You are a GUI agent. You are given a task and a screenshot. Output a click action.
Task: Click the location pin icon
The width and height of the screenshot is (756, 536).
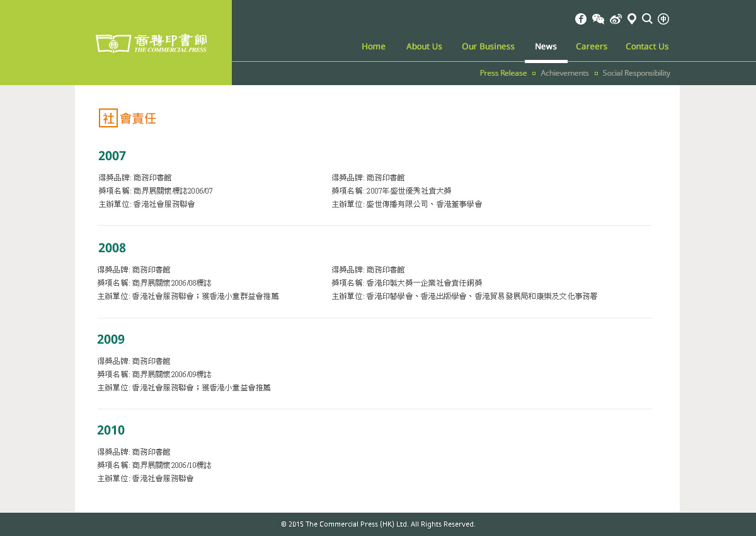click(x=631, y=19)
